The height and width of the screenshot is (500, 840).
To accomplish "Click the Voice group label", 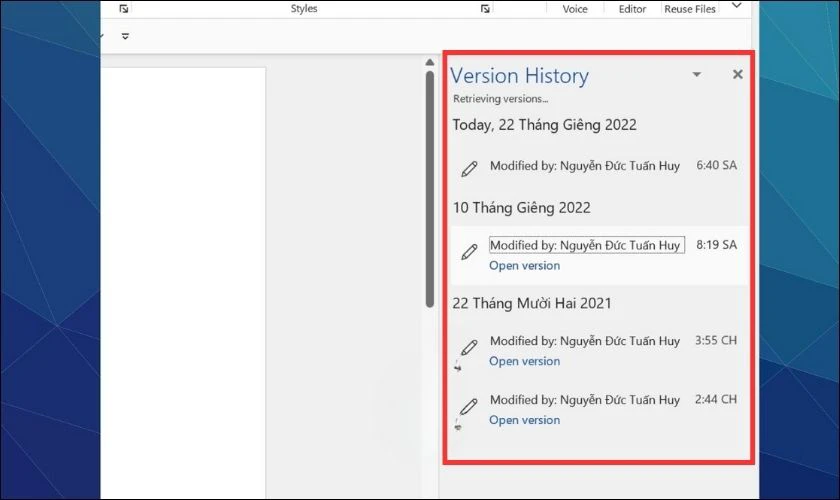I will coord(575,9).
